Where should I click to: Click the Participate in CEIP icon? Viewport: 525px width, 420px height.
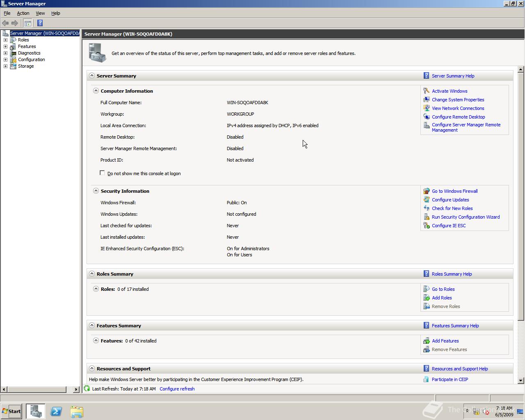[x=427, y=379]
